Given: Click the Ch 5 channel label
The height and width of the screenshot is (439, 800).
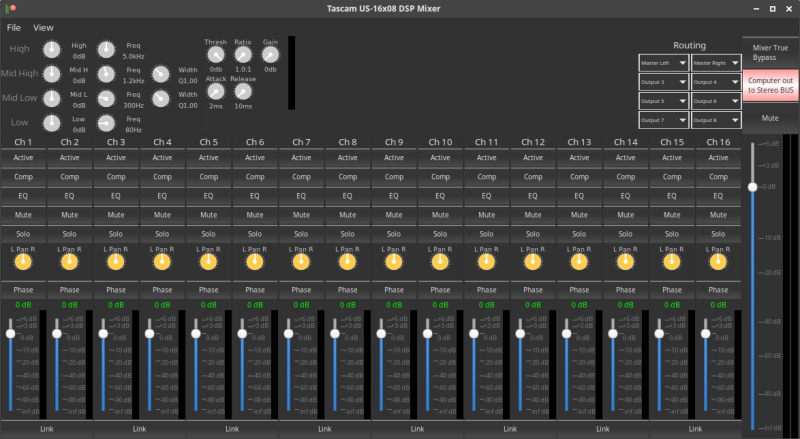Looking at the screenshot, I should [208, 142].
